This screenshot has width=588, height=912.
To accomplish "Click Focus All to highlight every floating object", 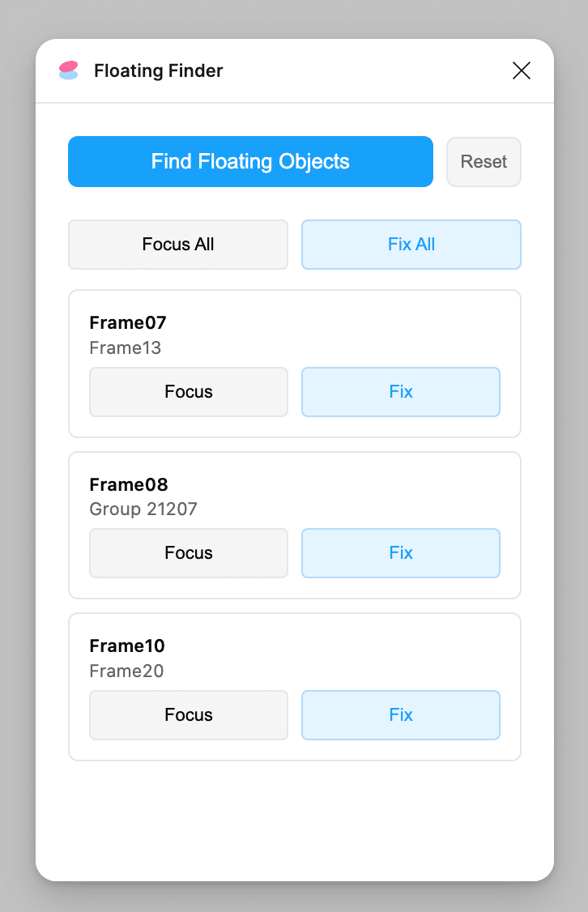I will pyautogui.click(x=177, y=244).
